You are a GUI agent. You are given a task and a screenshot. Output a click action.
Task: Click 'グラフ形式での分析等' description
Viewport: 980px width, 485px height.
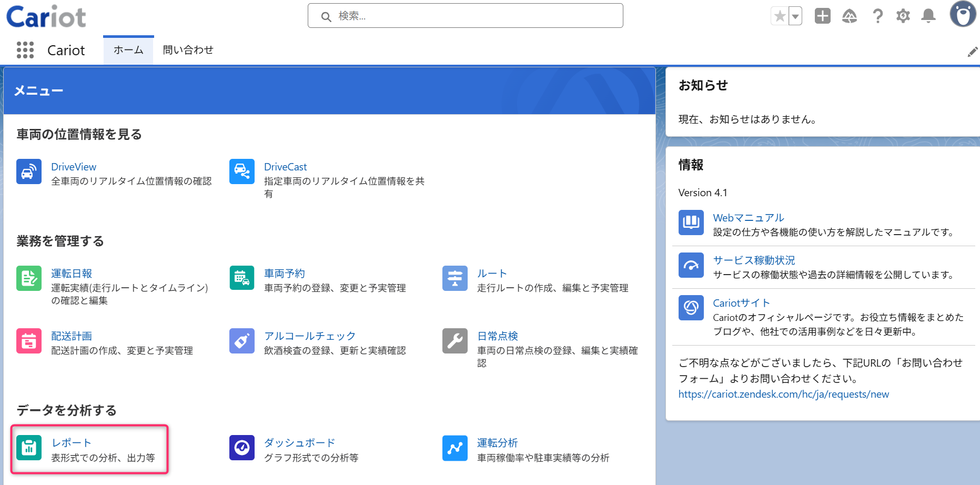[x=311, y=458]
